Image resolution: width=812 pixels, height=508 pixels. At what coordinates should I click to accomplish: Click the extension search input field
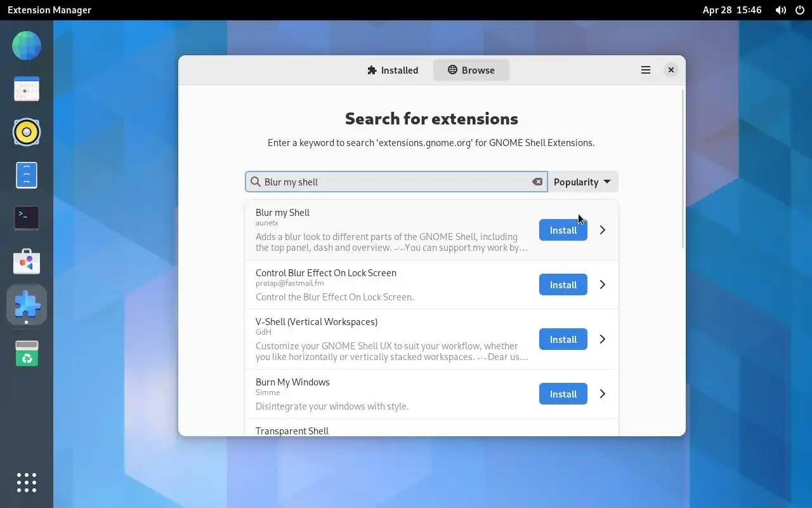tap(396, 182)
